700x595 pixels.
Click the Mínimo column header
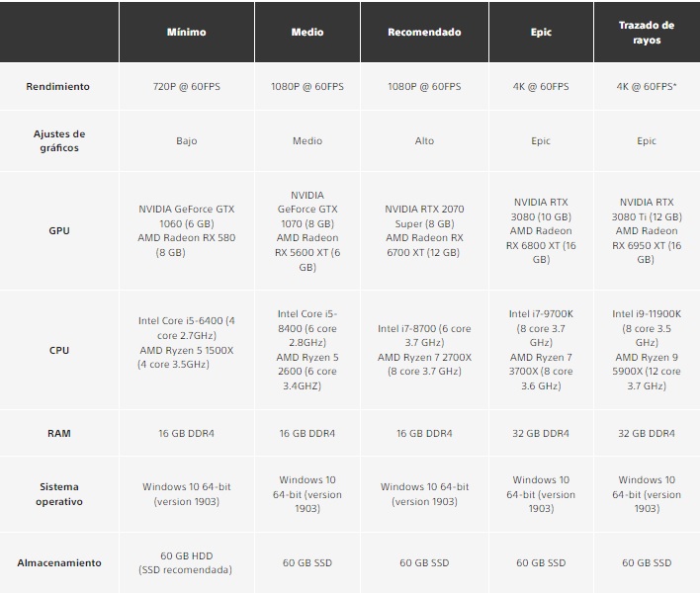click(187, 33)
